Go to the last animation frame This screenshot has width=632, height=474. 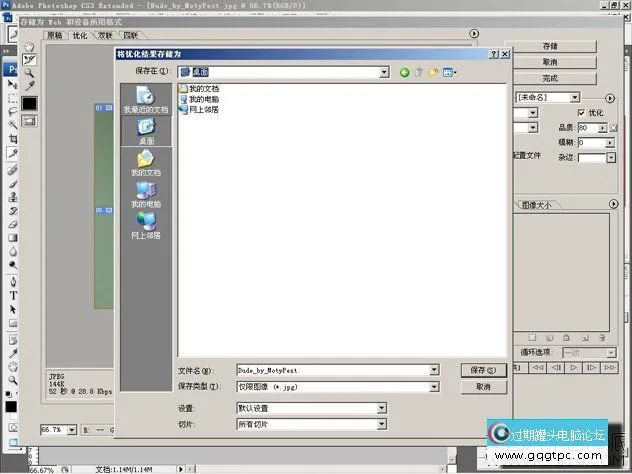click(x=609, y=368)
